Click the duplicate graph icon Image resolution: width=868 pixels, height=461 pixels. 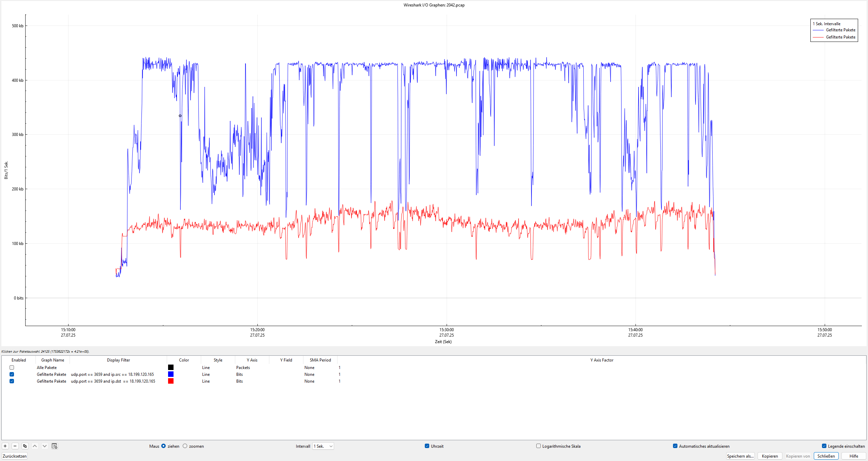tap(25, 446)
